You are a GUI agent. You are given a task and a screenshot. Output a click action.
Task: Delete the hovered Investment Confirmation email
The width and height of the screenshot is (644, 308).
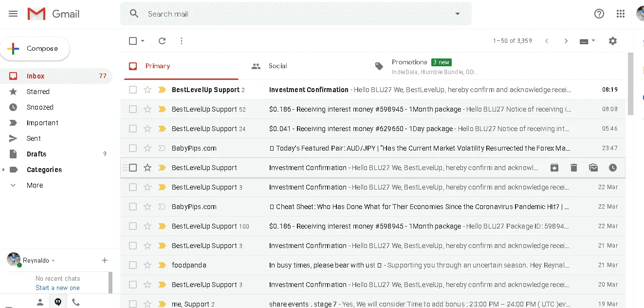coord(574,168)
